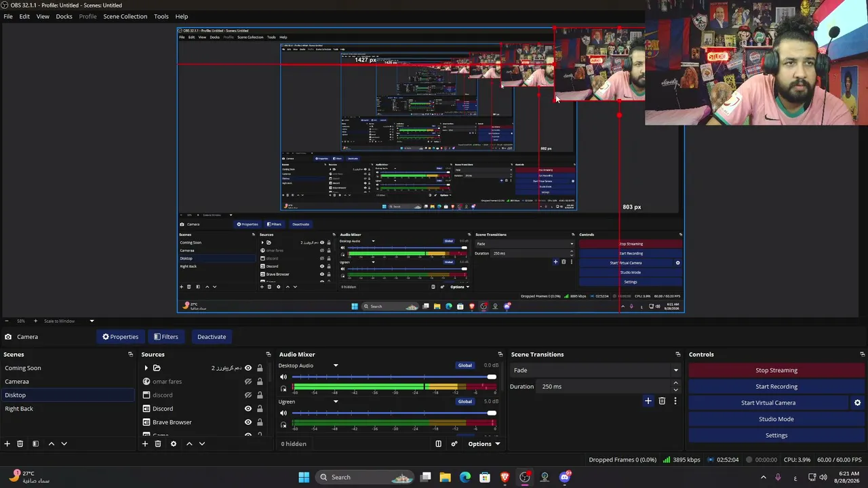This screenshot has width=868, height=488.
Task: Show hidden system tray icons chevron
Action: click(x=763, y=477)
